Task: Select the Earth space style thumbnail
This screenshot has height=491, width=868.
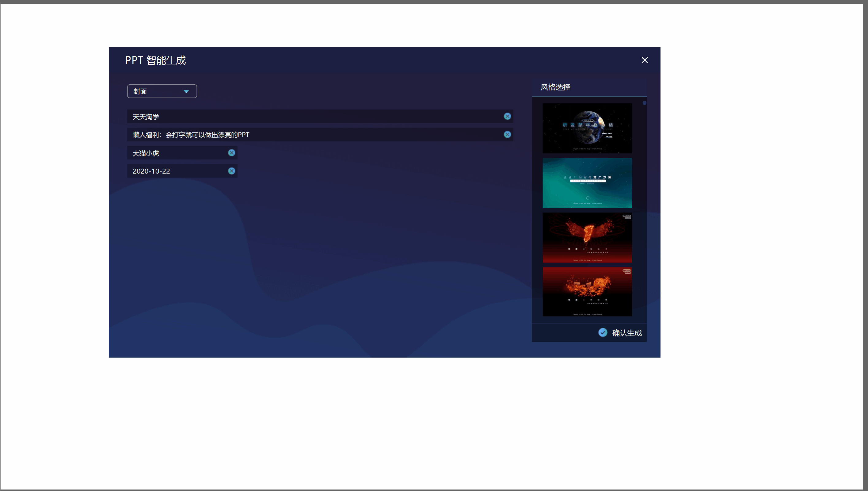Action: coord(587,129)
